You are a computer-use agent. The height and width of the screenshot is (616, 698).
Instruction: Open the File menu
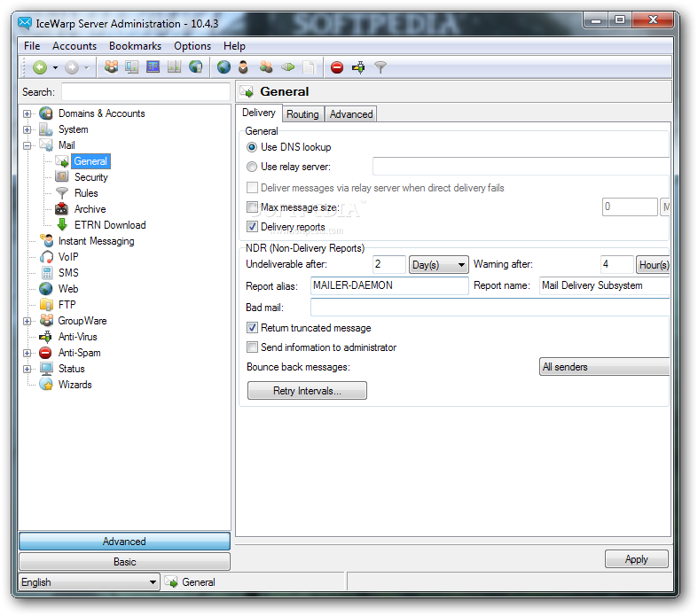point(32,46)
